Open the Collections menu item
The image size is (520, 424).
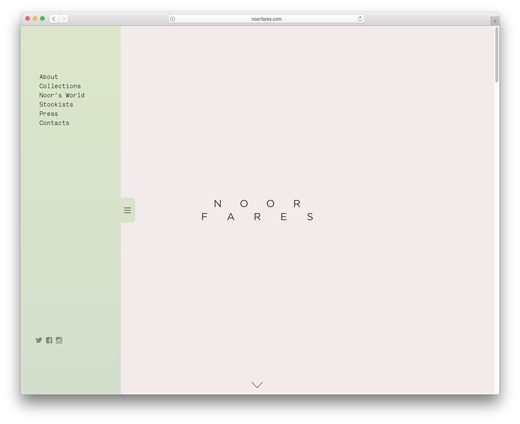point(60,86)
